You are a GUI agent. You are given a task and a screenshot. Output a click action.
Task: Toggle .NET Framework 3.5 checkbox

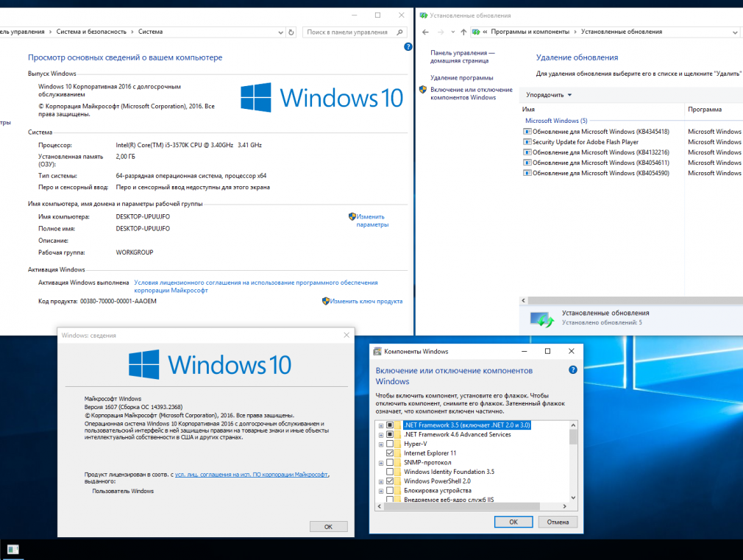(390, 425)
